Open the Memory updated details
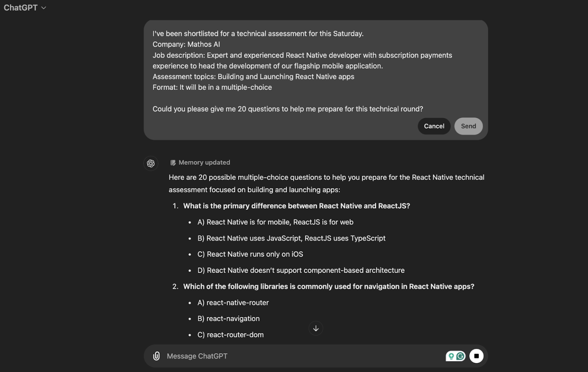This screenshot has height=372, width=588. [204, 162]
